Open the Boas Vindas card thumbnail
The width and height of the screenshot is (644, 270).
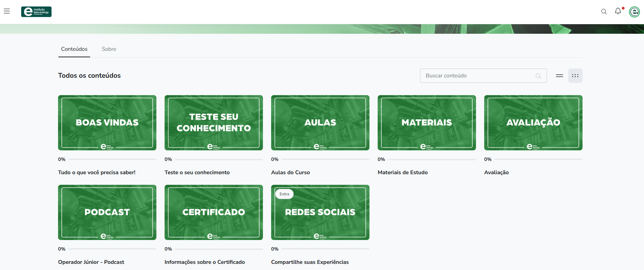tap(107, 123)
